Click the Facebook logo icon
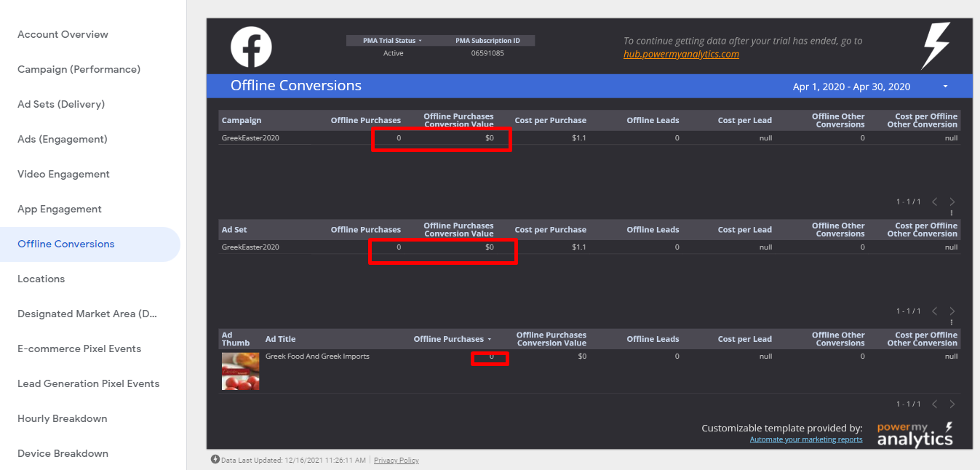 coord(251,47)
